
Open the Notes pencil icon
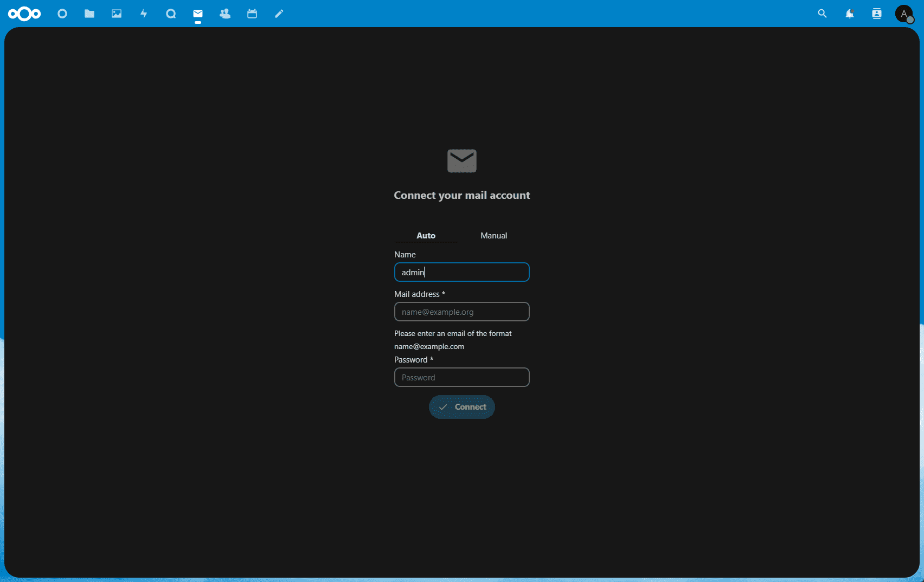(279, 14)
